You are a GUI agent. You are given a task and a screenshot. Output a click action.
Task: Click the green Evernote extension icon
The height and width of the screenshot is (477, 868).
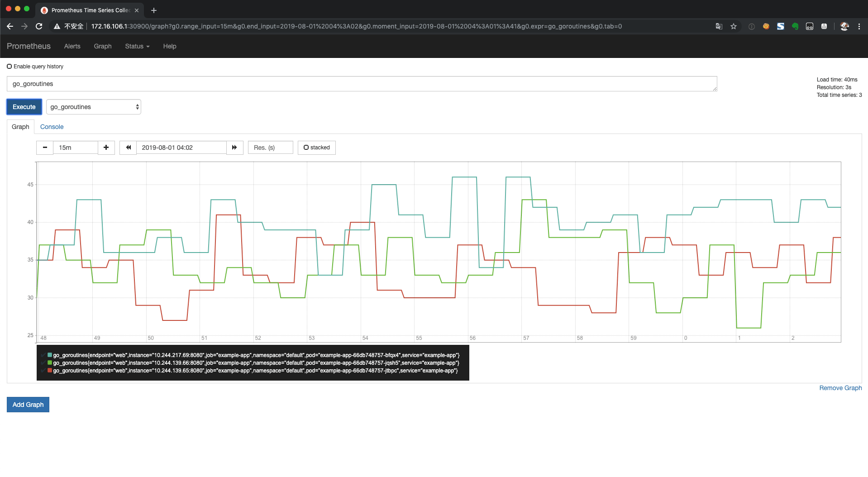pyautogui.click(x=795, y=26)
